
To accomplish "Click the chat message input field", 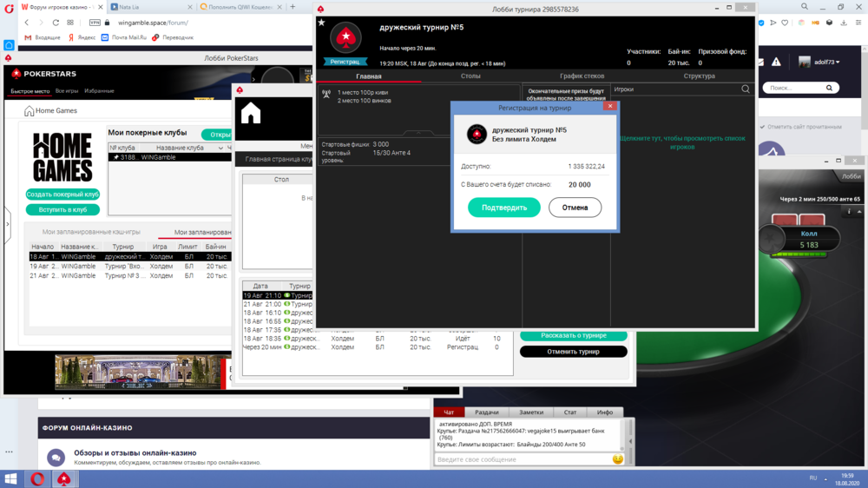I will point(521,459).
